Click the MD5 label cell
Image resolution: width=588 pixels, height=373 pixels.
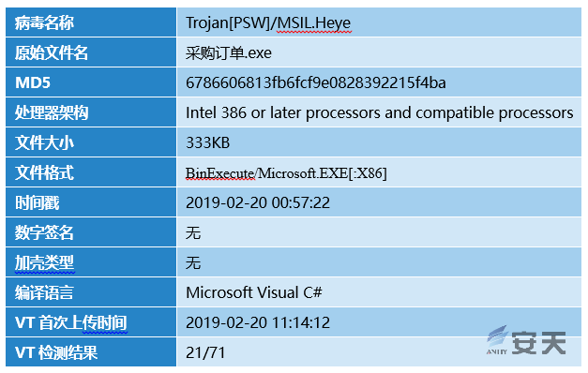(x=91, y=82)
